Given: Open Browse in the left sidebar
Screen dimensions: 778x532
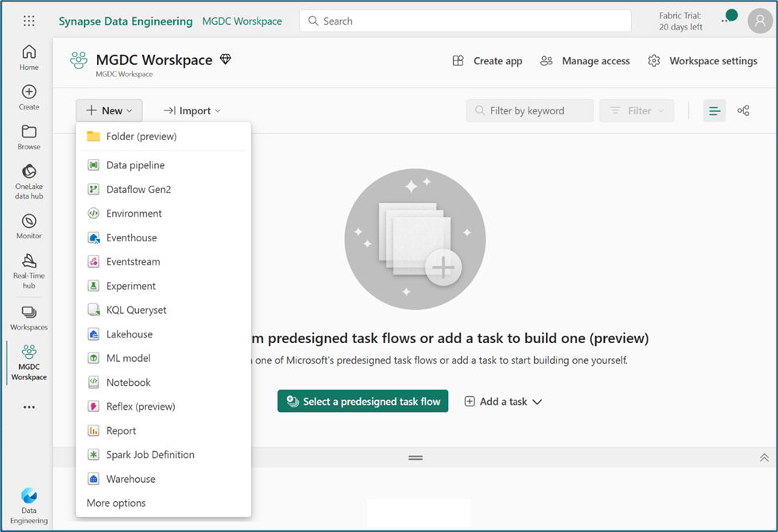Looking at the screenshot, I should pos(29,137).
